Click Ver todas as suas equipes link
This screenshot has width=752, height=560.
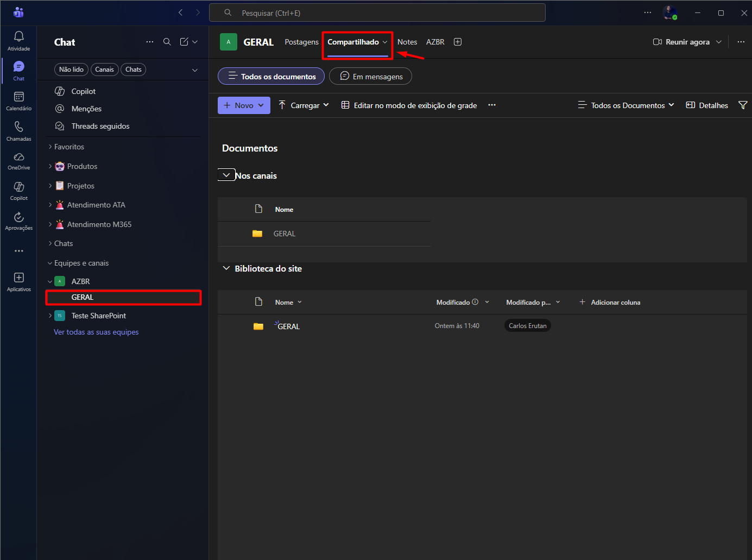click(96, 332)
